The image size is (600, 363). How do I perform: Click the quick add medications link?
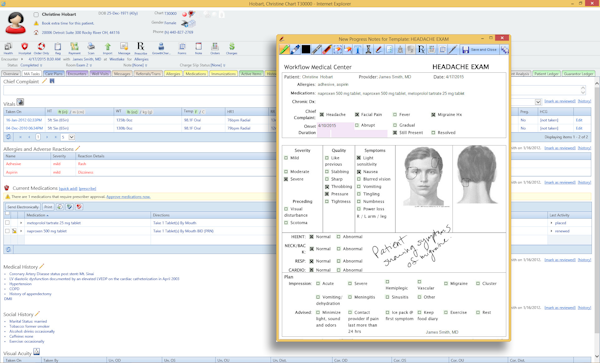click(x=68, y=189)
